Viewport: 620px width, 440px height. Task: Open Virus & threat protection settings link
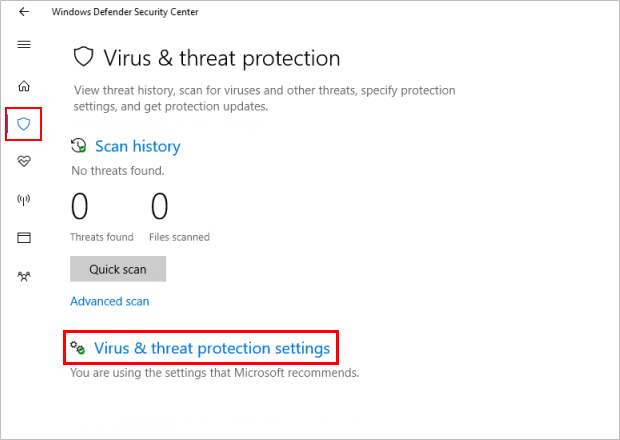click(x=211, y=348)
